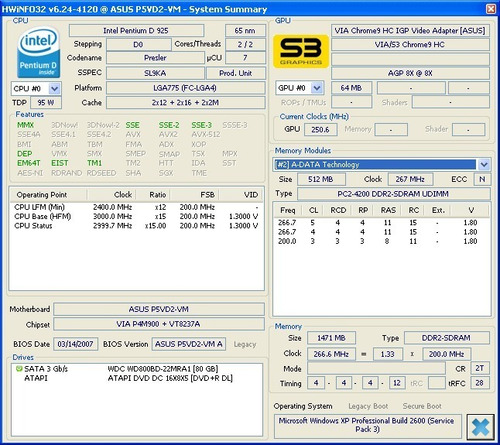Click the LGA775 (FC-LGA4) platform field

click(186, 88)
